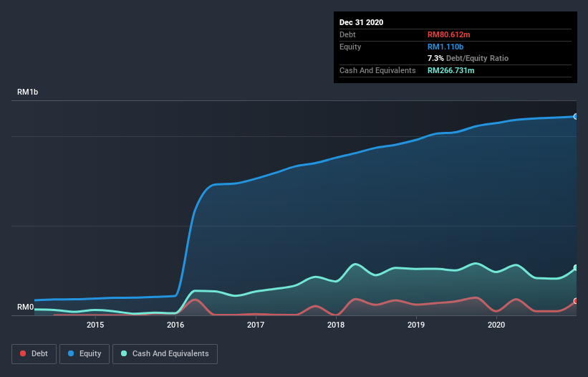This screenshot has width=588, height=377.
Task: Click the red Debt legend dot
Action: coord(23,353)
